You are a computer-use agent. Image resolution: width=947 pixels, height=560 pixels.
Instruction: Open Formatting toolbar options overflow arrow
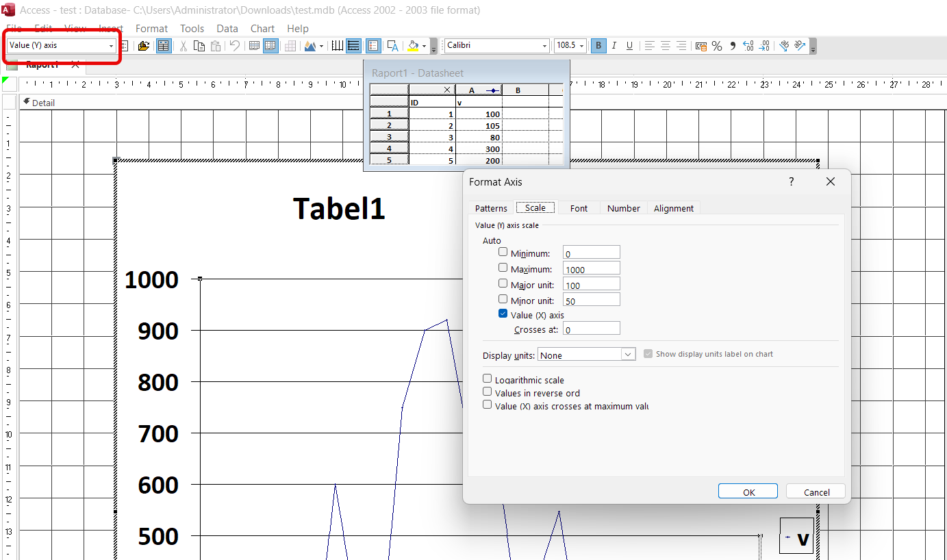[813, 46]
